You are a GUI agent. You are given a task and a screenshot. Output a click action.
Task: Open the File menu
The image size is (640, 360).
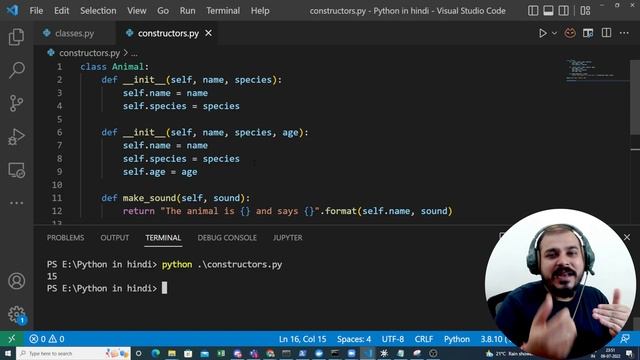[x=36, y=11]
